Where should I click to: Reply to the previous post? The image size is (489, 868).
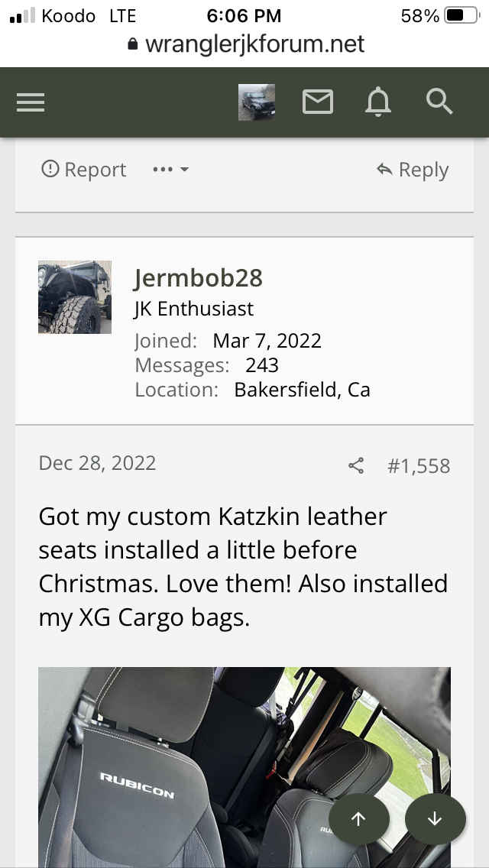pos(413,170)
